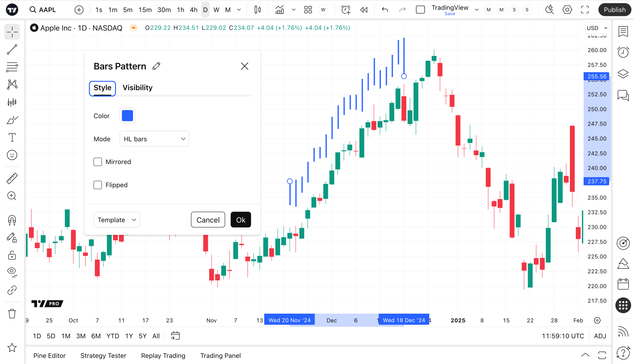
Task: Close the Bars Pattern dialog
Action: coord(245,66)
